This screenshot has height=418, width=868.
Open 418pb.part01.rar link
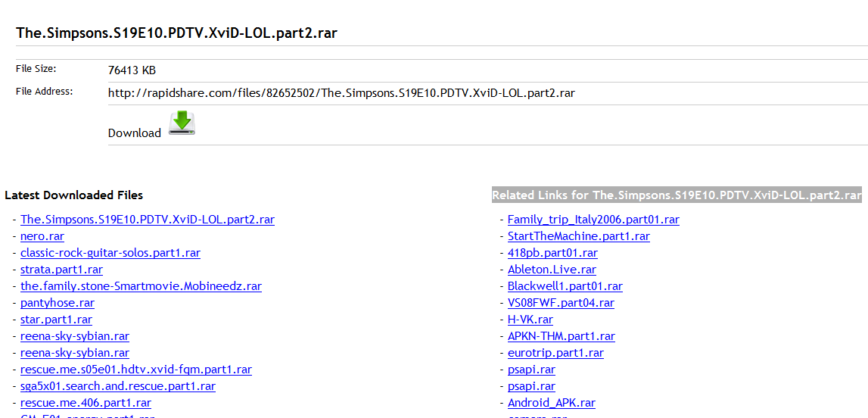(x=552, y=253)
